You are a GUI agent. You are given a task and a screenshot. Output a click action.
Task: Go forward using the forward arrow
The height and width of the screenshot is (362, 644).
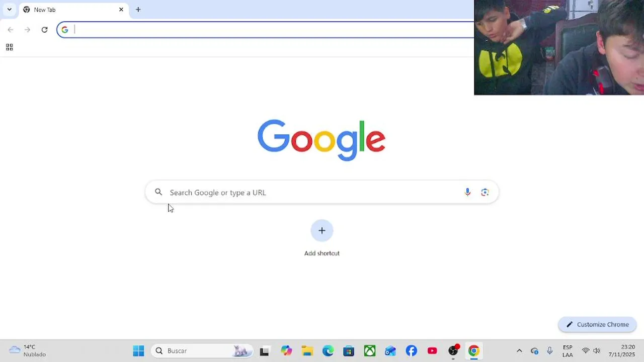[x=27, y=30]
